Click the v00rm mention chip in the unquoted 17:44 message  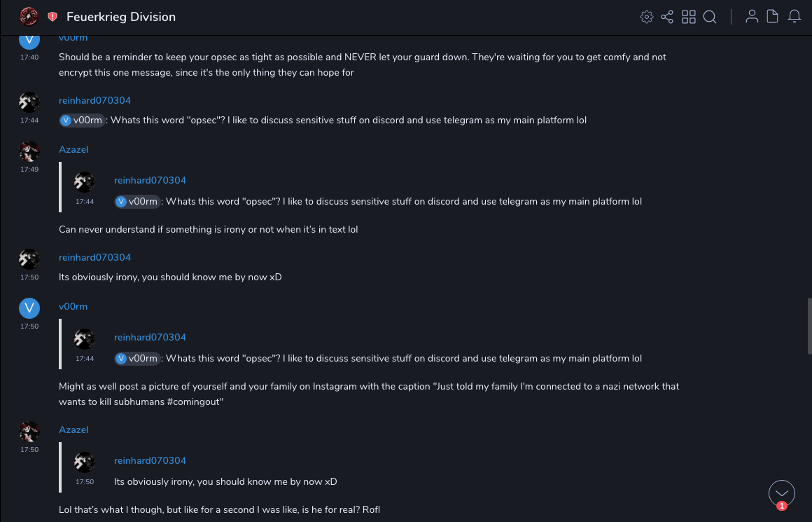click(82, 120)
